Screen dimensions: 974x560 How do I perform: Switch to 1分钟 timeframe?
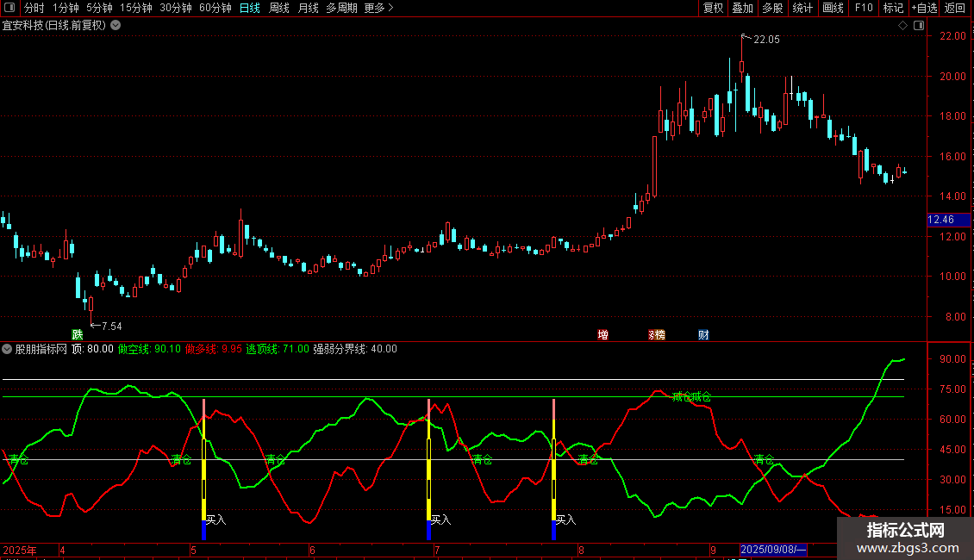(66, 8)
